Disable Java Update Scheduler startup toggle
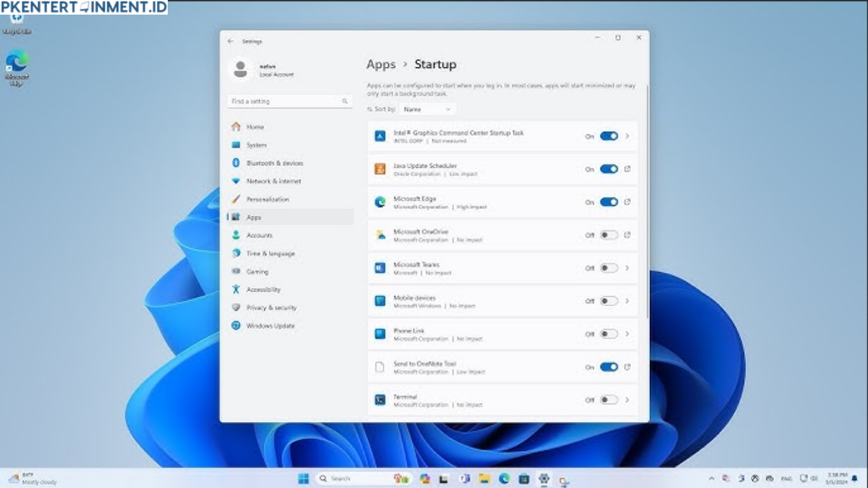 (x=609, y=169)
